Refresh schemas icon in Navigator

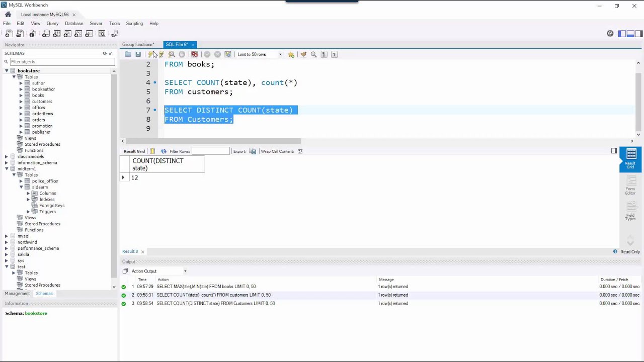[105, 53]
